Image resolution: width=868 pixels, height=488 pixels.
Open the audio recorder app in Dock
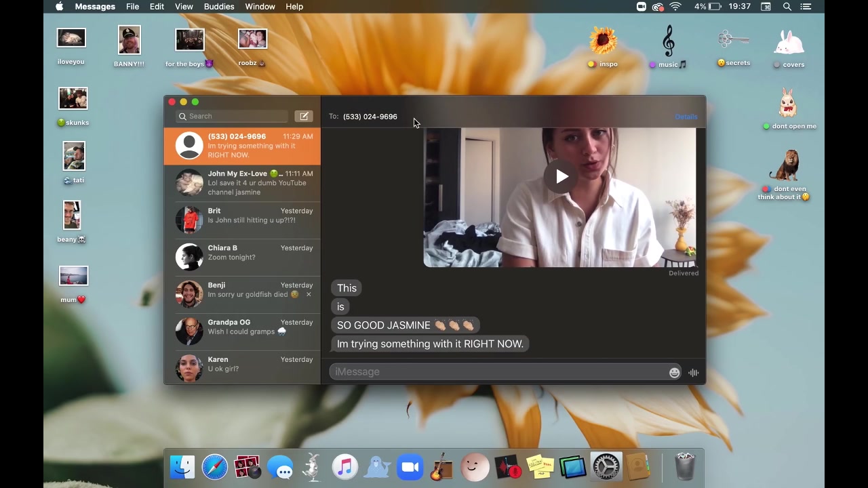[x=508, y=467]
